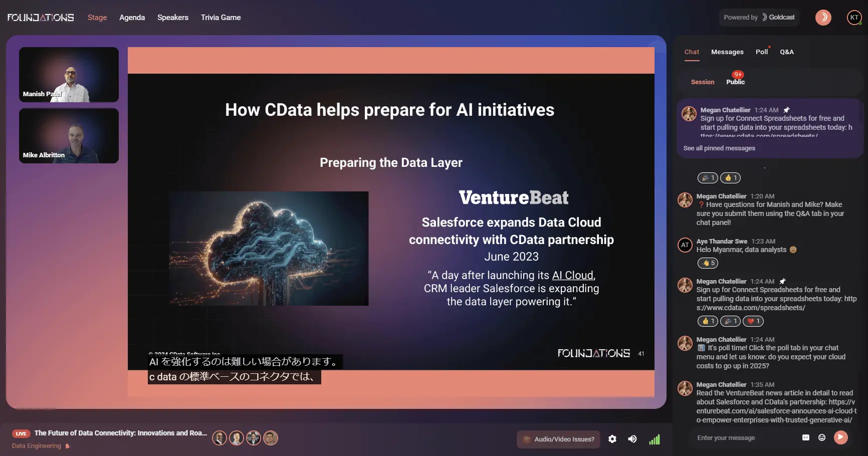Click pin icon on pinned Megan Chatellier message

pos(786,110)
